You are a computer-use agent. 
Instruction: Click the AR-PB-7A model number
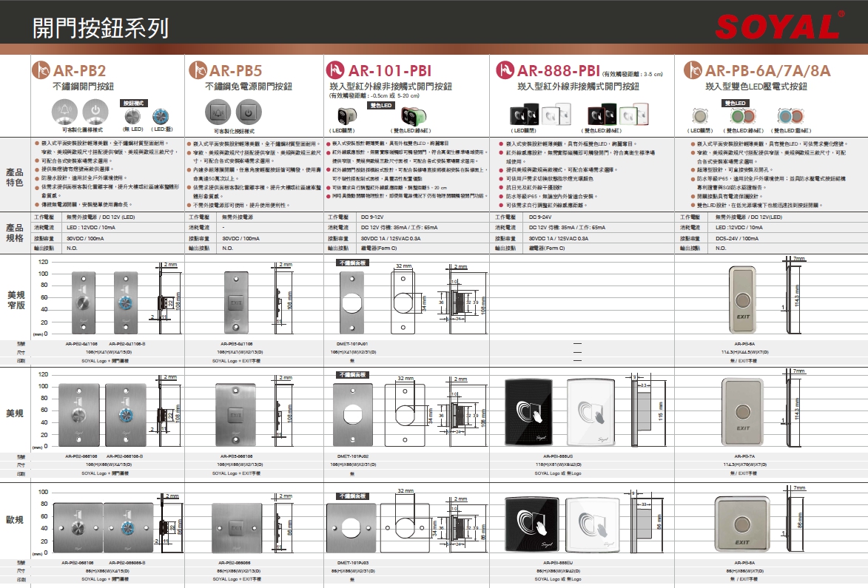744,456
